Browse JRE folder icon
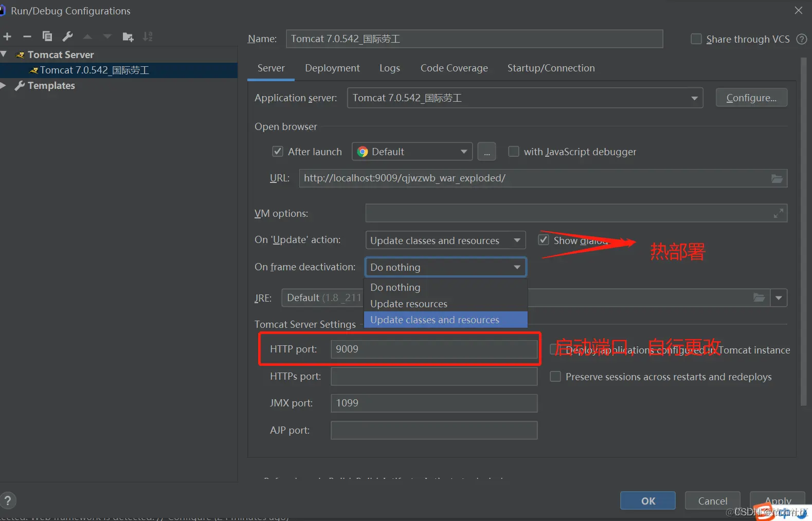 [x=759, y=297]
